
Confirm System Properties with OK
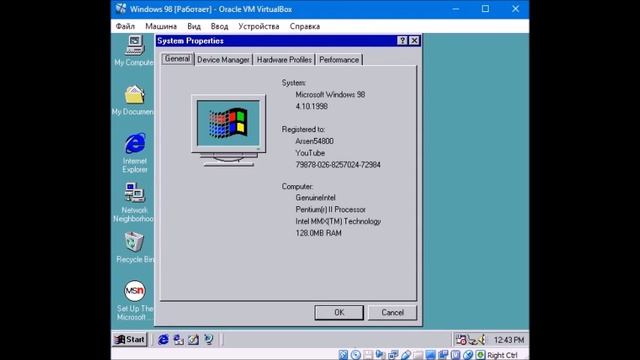tap(339, 313)
